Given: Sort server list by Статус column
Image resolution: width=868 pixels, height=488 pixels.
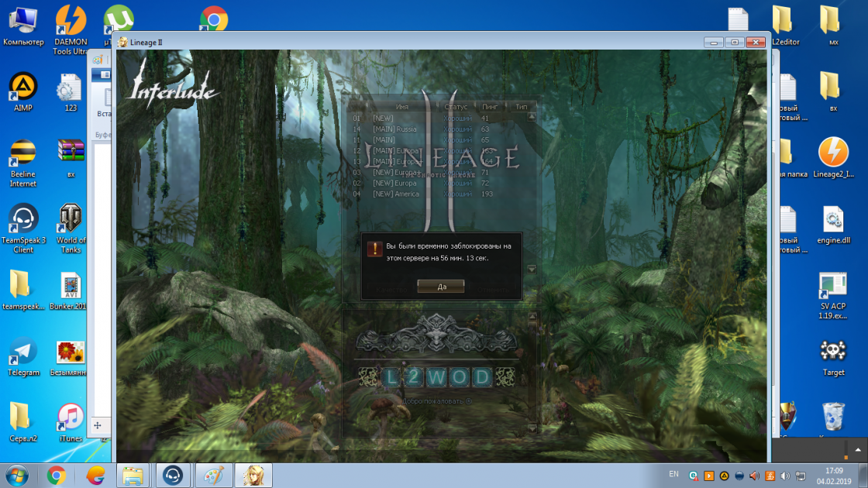Looking at the screenshot, I should pos(456,106).
